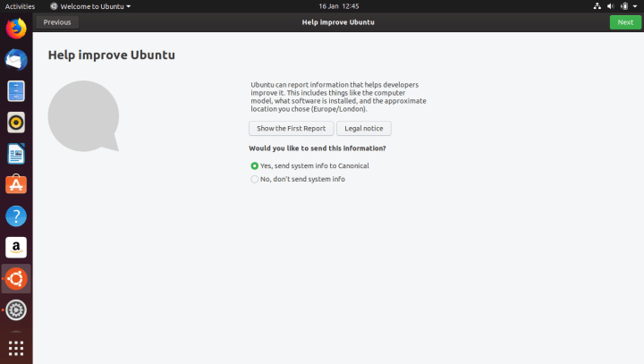Click the battery status icon
644x364 pixels.
[624, 6]
